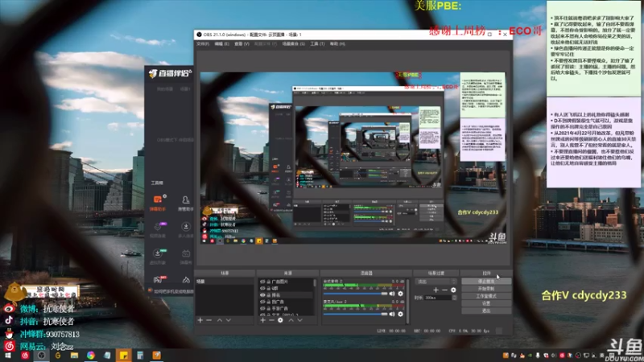644x362 pixels.
Task: Click the 退出 button in OBS
Action: [486, 311]
